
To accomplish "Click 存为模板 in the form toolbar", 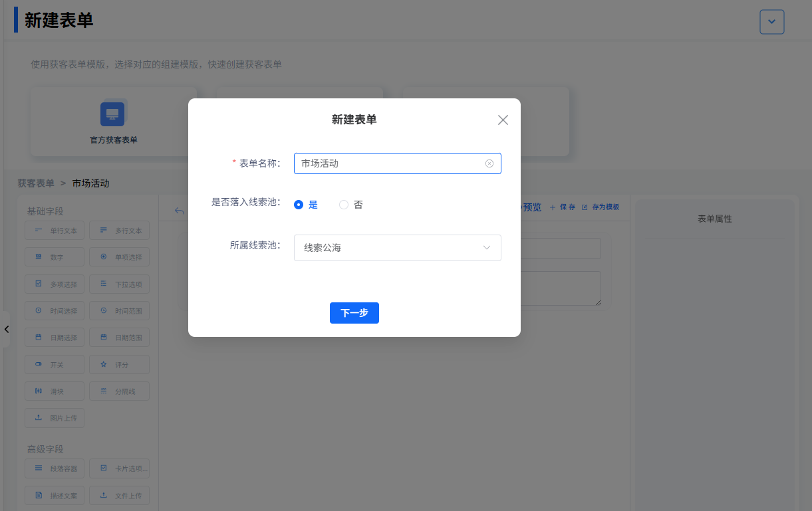I will pos(601,207).
